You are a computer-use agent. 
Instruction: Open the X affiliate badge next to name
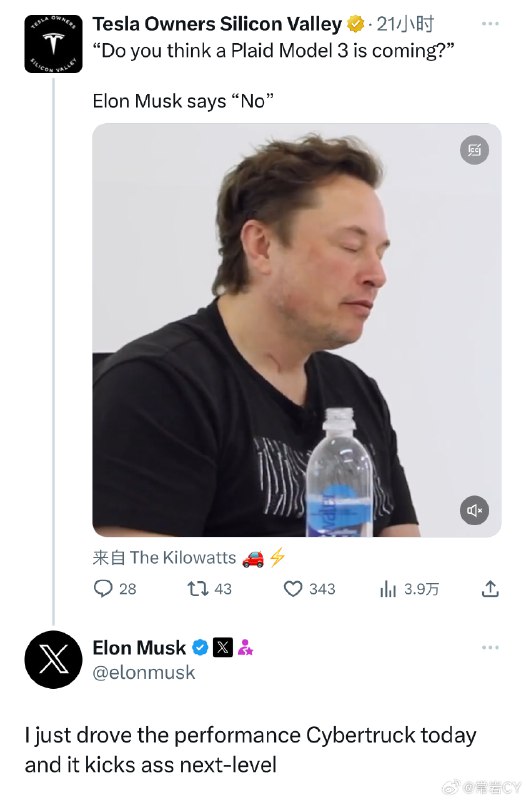222,648
